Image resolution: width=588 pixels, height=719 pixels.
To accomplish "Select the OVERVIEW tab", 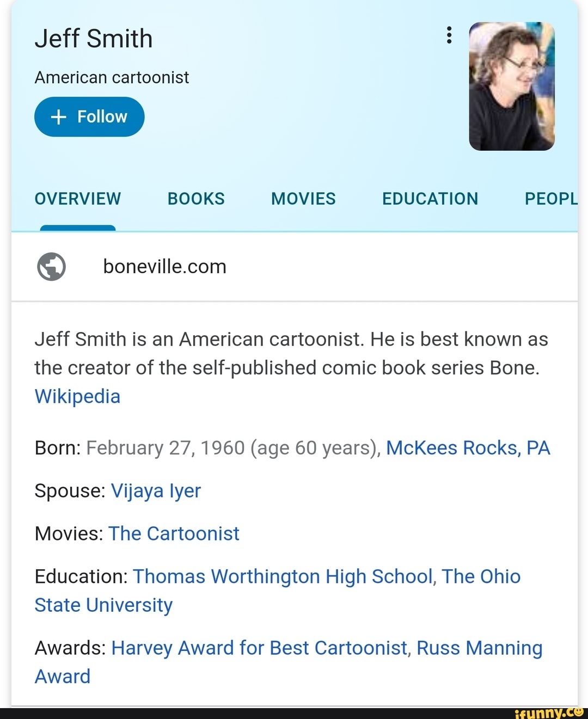I will [x=77, y=198].
